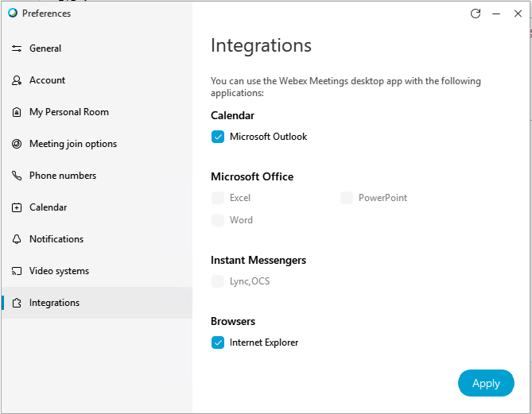Open the Calendar sidebar section
This screenshot has width=532, height=414.
click(97, 207)
